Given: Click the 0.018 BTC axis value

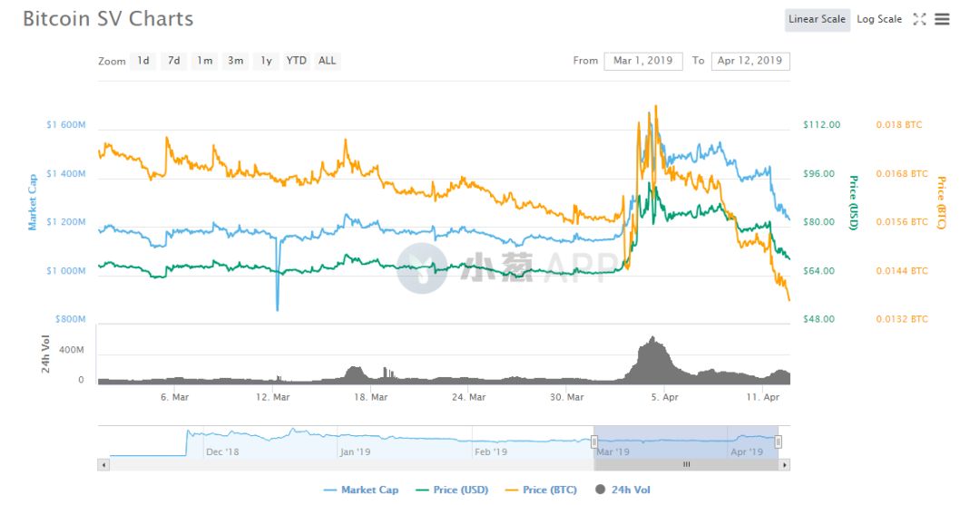Looking at the screenshot, I should coord(898,125).
